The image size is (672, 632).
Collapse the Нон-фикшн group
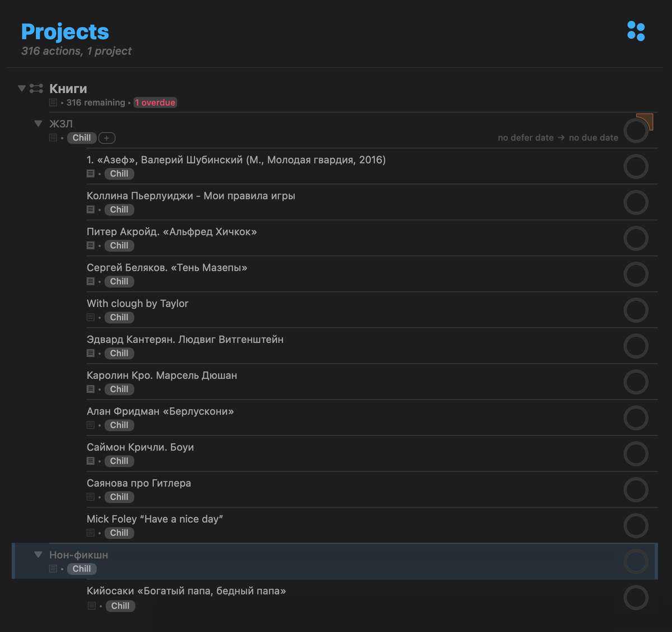click(x=38, y=555)
